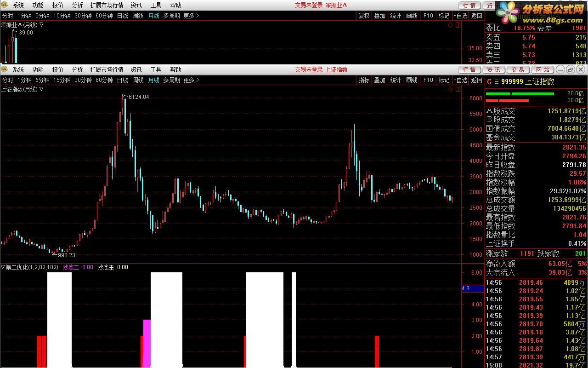Click 返回 in the 上证指数 chart toolbar
The width and height of the screenshot is (588, 368).
coord(477,80)
